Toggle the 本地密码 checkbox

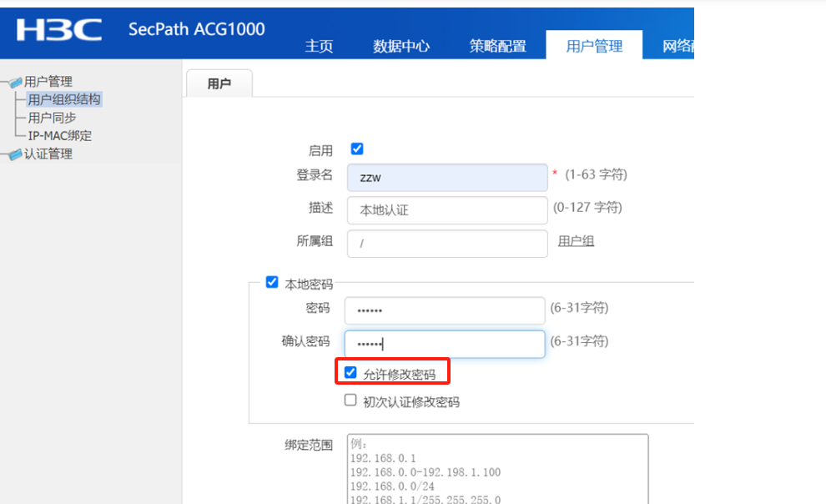[x=272, y=282]
